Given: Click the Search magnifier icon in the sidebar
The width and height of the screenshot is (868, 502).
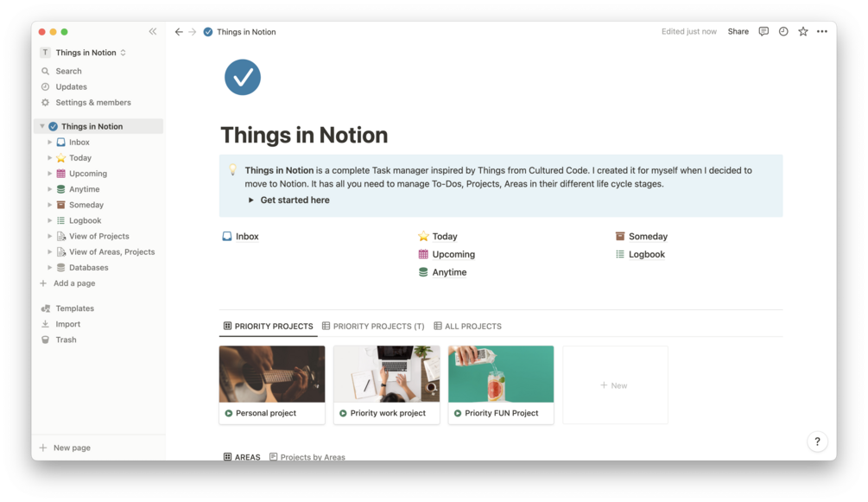Looking at the screenshot, I should [x=46, y=71].
